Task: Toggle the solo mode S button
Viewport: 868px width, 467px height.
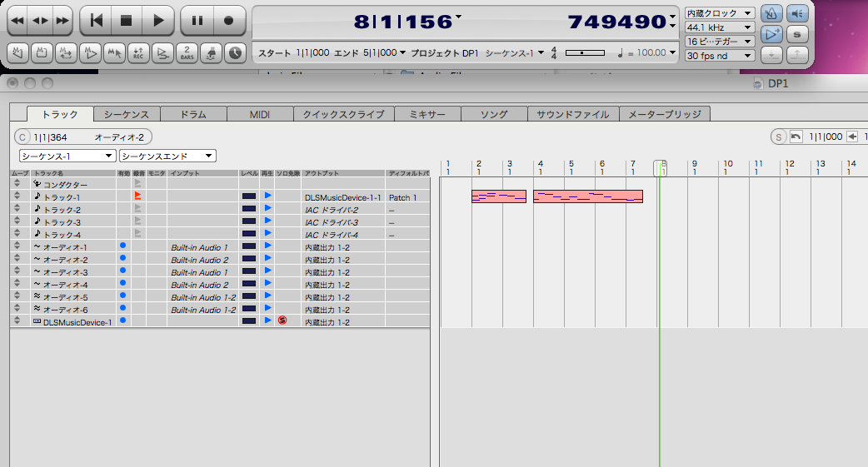Action: click(x=797, y=34)
